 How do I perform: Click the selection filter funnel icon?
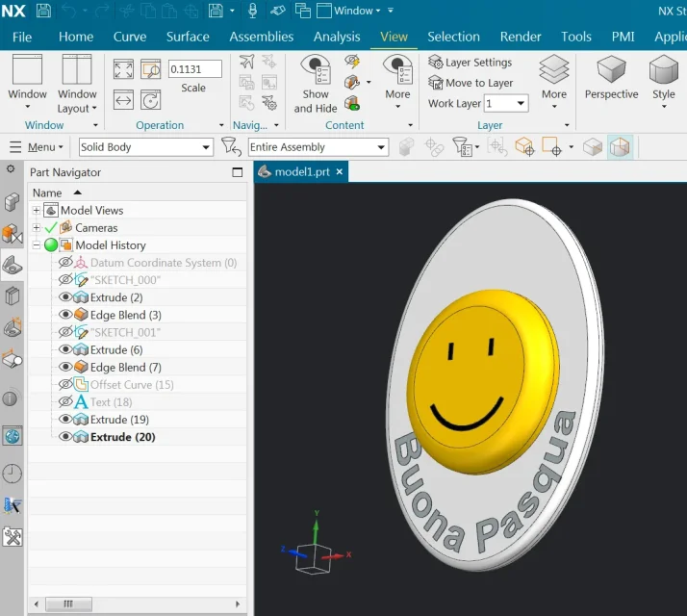231,146
